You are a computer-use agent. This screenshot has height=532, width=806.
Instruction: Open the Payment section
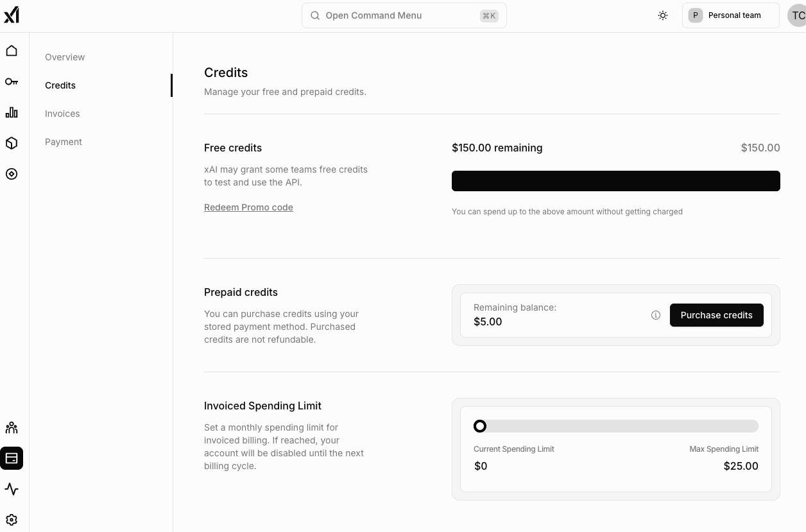pyautogui.click(x=64, y=142)
